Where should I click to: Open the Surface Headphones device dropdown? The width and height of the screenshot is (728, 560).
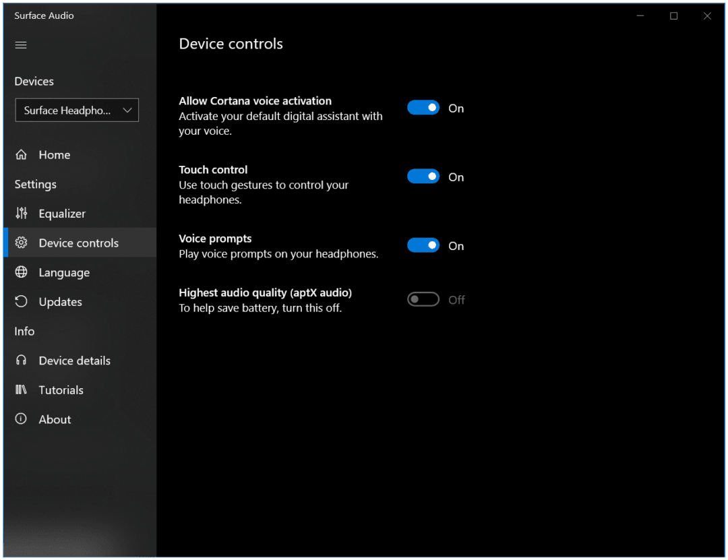pos(76,110)
